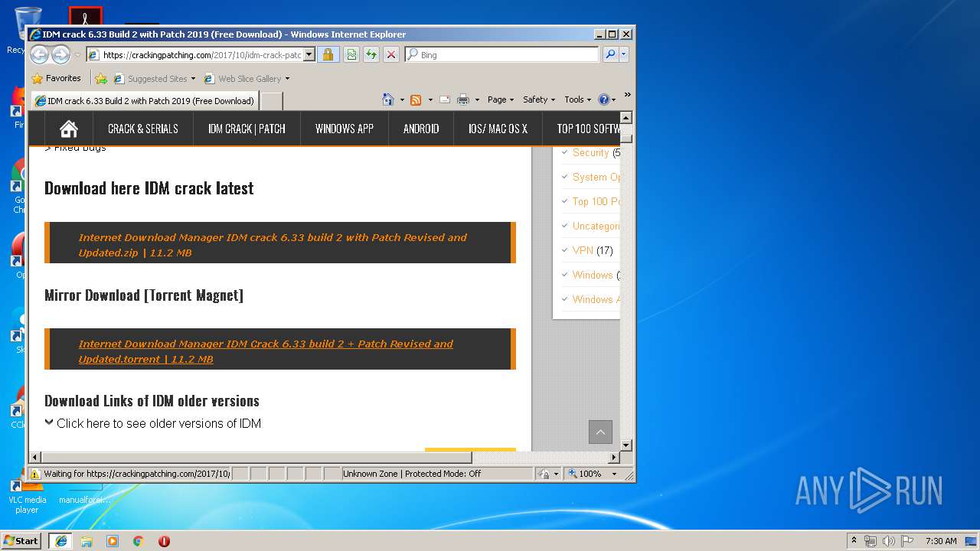This screenshot has height=551, width=980.
Task: Launch Windows Media Player from taskbar
Action: [113, 541]
